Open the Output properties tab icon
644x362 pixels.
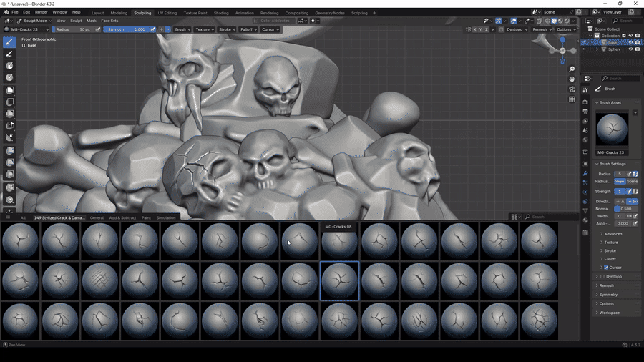(585, 112)
